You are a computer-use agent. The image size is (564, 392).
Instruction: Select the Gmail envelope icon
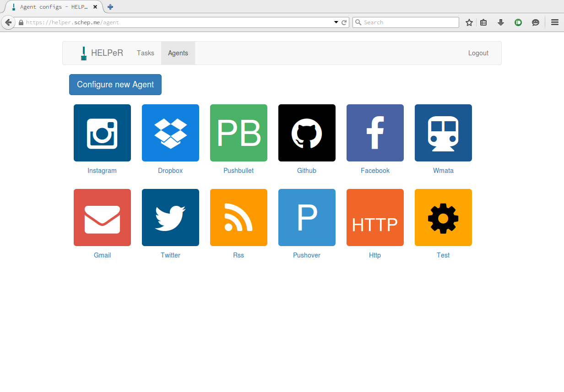(102, 218)
